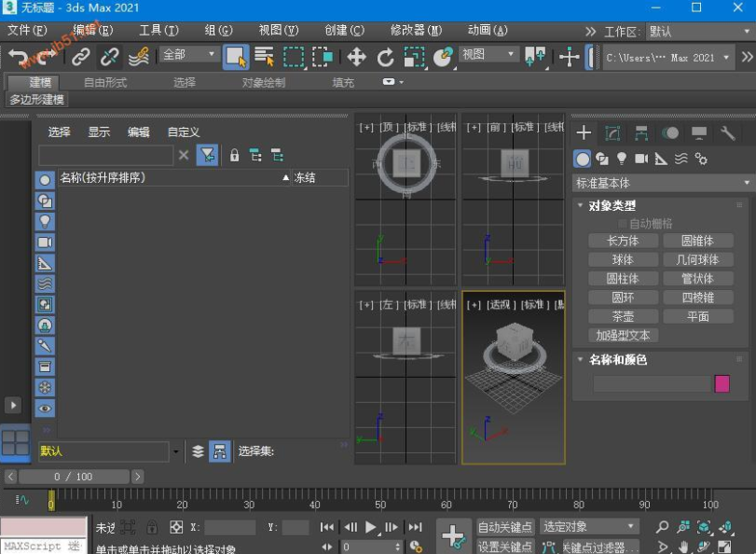
Task: Open the 修改器(M) menu
Action: tap(416, 31)
